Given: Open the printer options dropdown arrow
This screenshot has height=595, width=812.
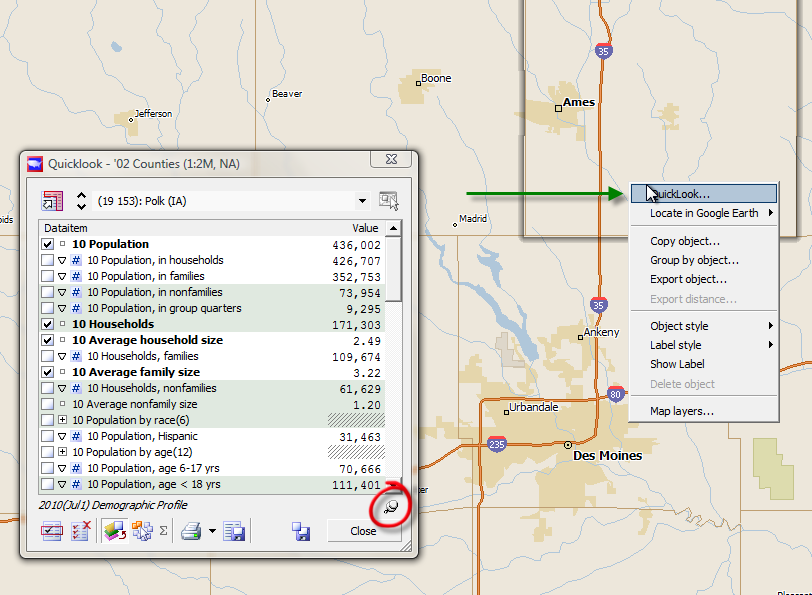Looking at the screenshot, I should pos(212,532).
